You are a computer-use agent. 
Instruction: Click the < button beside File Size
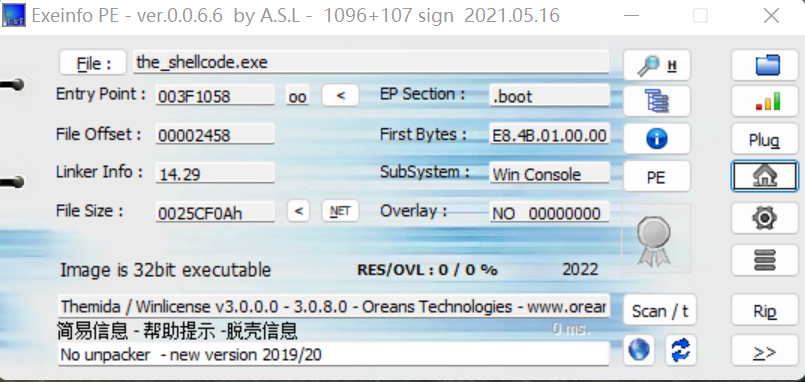click(x=299, y=211)
